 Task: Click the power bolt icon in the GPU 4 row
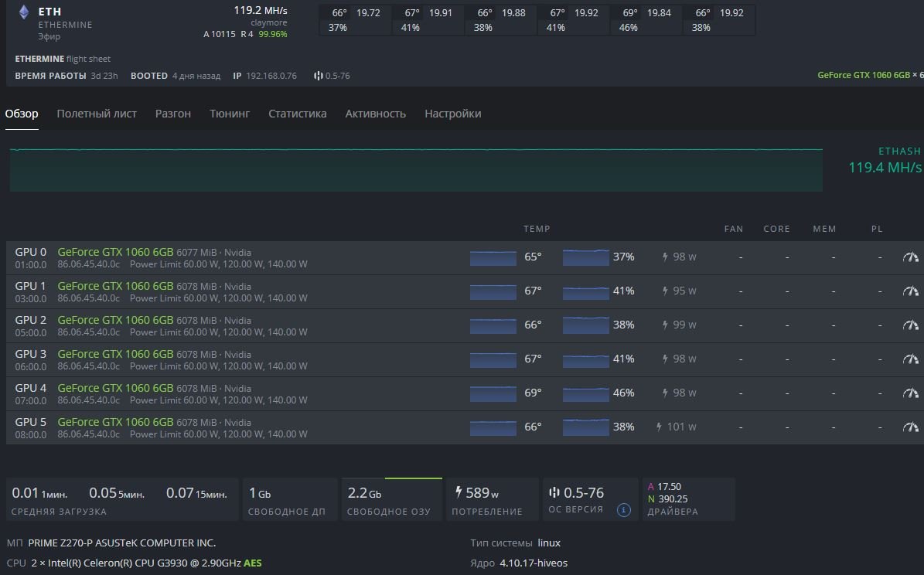coord(665,393)
